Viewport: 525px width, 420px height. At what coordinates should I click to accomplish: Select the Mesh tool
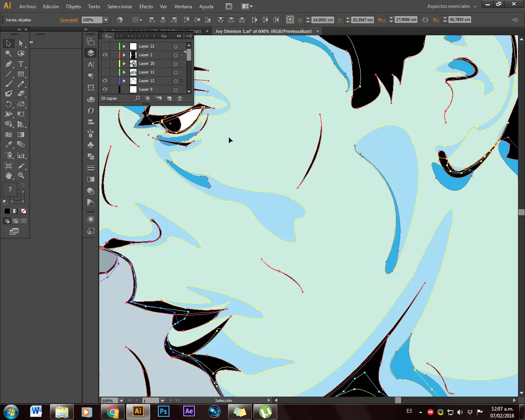click(x=9, y=134)
